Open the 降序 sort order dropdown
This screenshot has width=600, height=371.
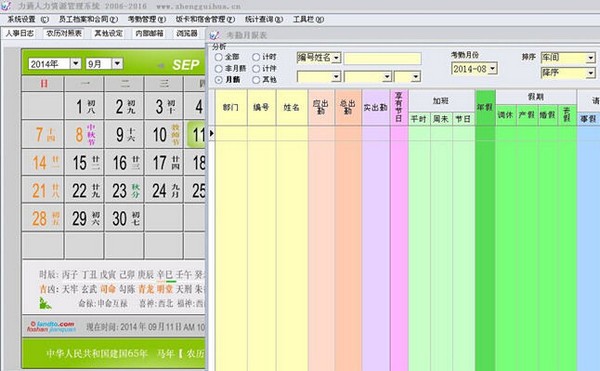tap(590, 73)
